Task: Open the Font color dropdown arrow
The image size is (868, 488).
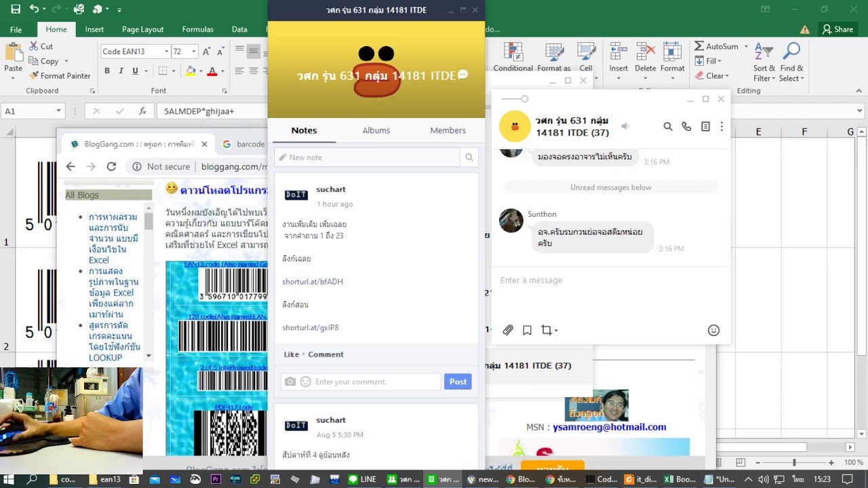Action: 223,70
